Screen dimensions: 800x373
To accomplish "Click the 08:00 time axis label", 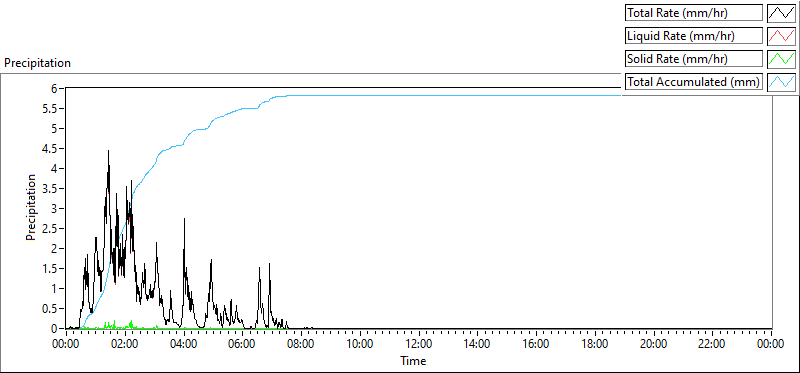I will point(301,344).
